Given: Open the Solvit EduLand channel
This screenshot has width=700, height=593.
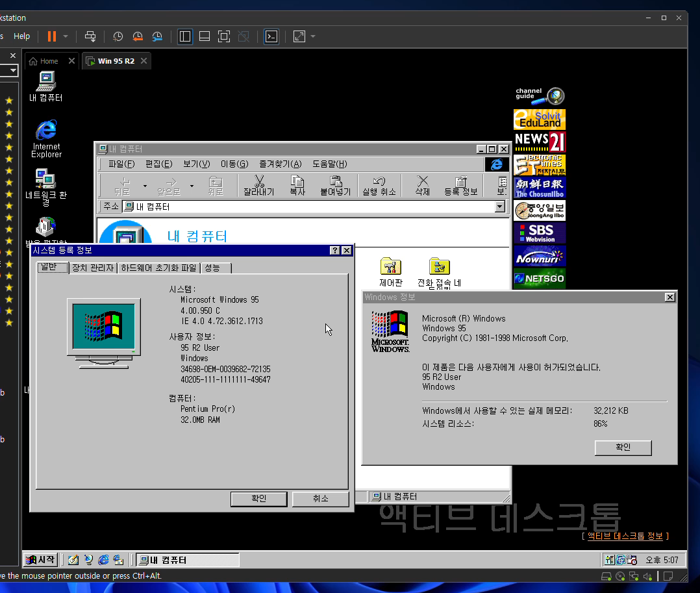Looking at the screenshot, I should click(x=540, y=120).
